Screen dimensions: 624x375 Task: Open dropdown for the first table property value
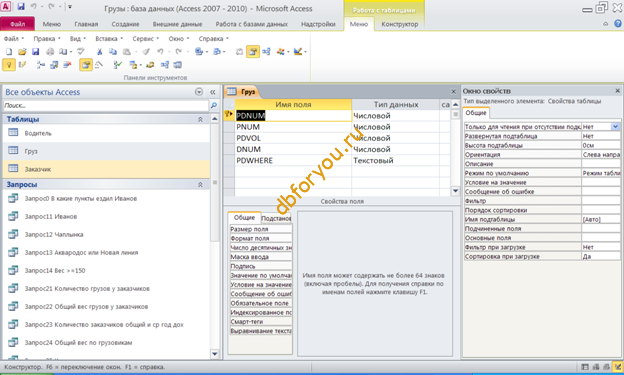click(616, 127)
